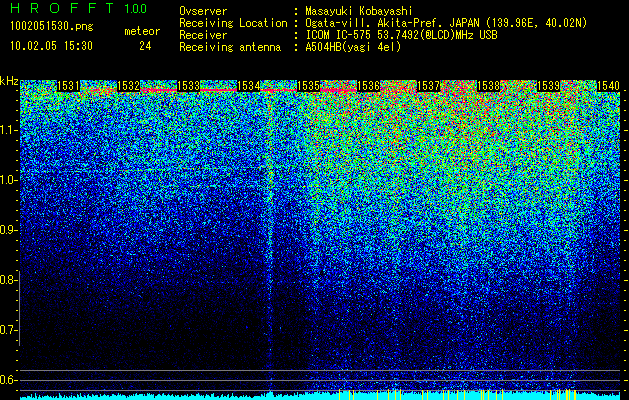
Task: Click the Receiving antenna label
Action: (x=230, y=47)
